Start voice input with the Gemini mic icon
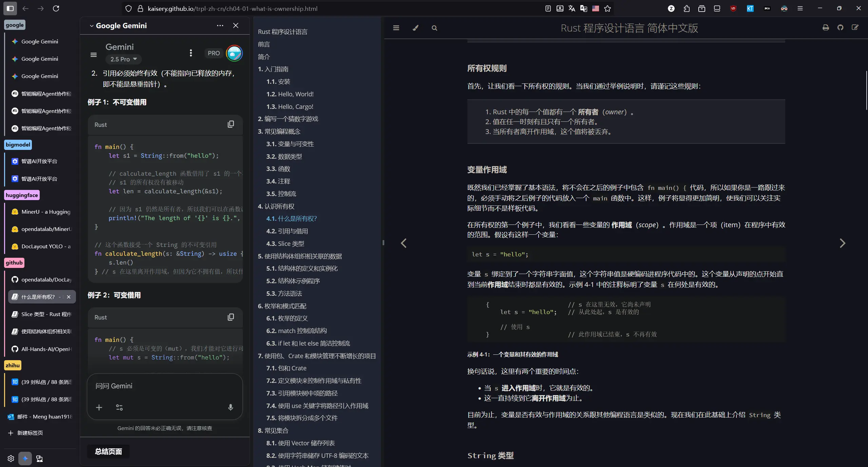The height and width of the screenshot is (467, 868). [231, 408]
